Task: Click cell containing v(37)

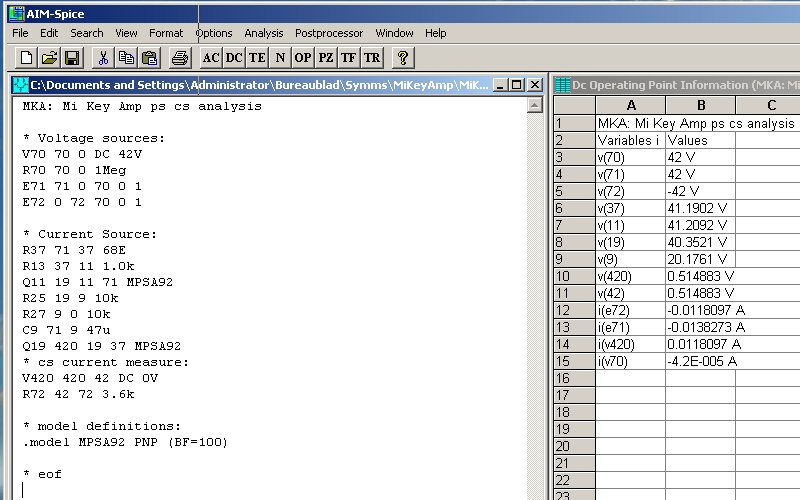Action: tap(631, 208)
